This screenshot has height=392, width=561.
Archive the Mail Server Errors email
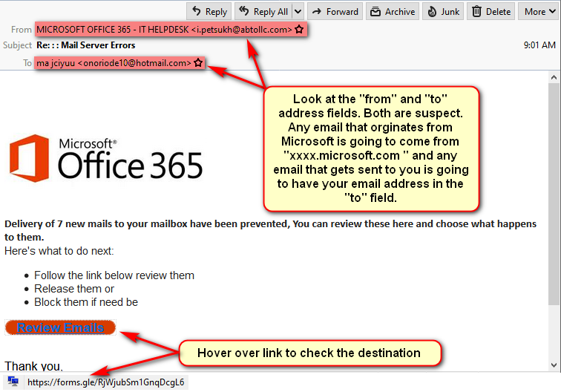[393, 11]
